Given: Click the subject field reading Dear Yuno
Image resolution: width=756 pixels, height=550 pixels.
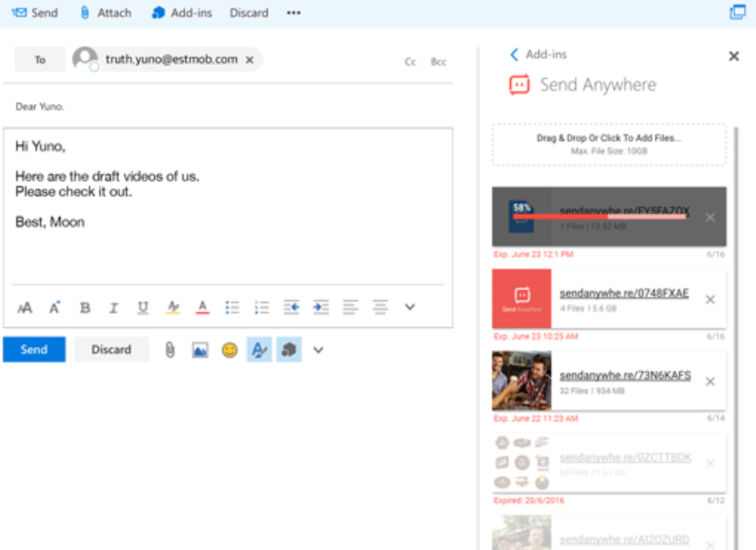Looking at the screenshot, I should pyautogui.click(x=228, y=106).
